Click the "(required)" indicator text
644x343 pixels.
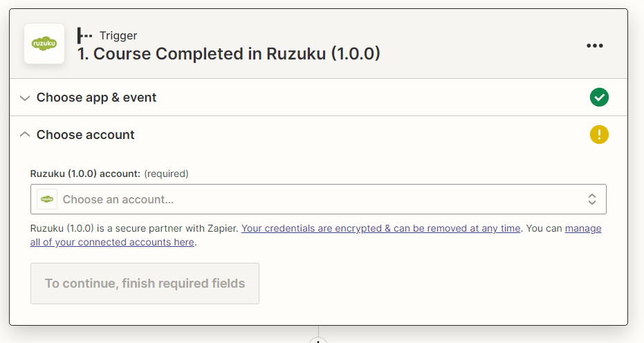[x=166, y=174]
